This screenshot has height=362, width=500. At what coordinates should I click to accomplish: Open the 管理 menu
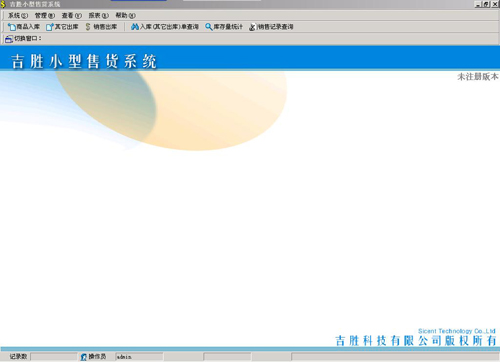[45, 15]
